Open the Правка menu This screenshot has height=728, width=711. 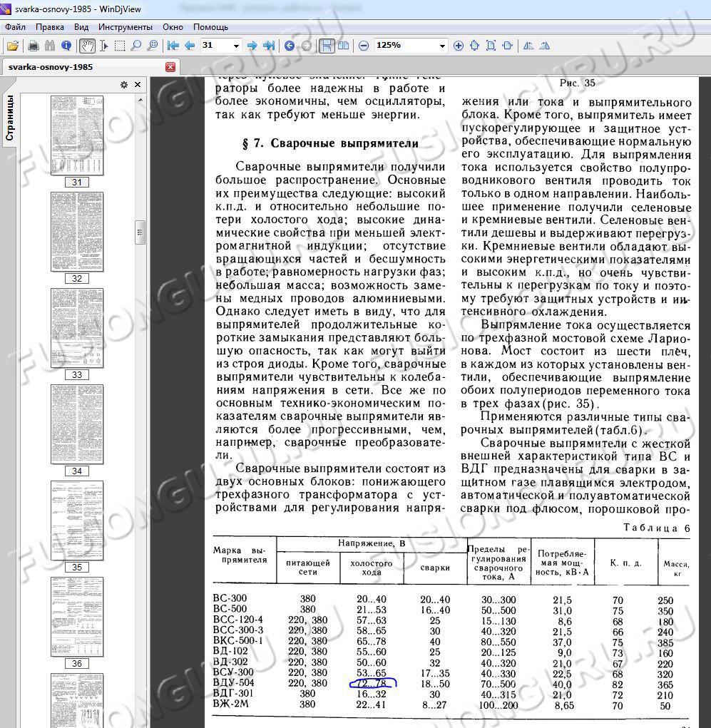tap(50, 27)
